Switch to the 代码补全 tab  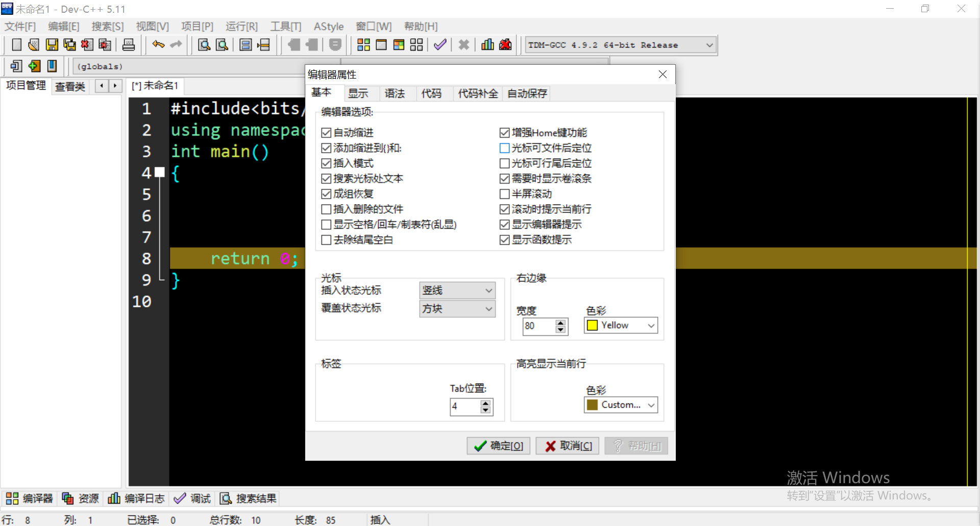478,93
